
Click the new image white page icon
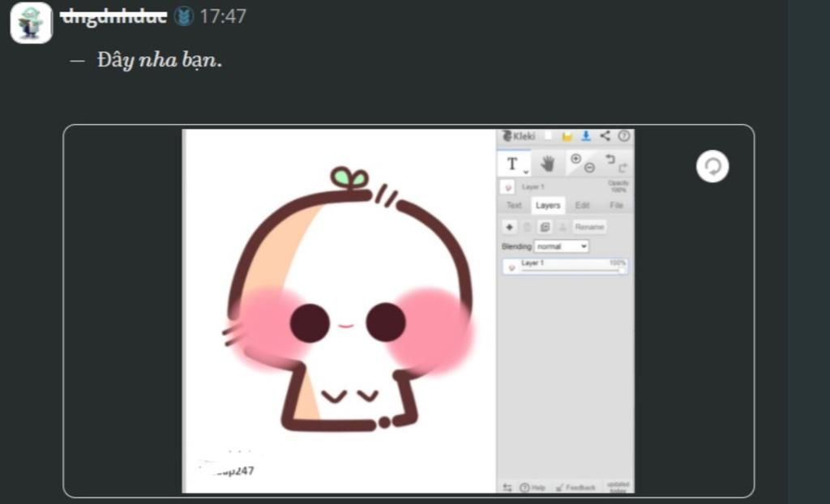pos(549,136)
